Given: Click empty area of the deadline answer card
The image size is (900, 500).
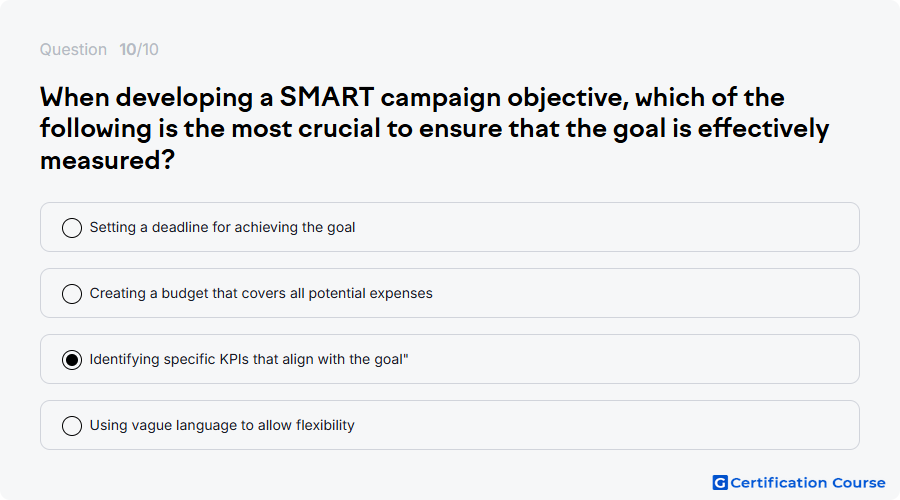Looking at the screenshot, I should [603, 227].
